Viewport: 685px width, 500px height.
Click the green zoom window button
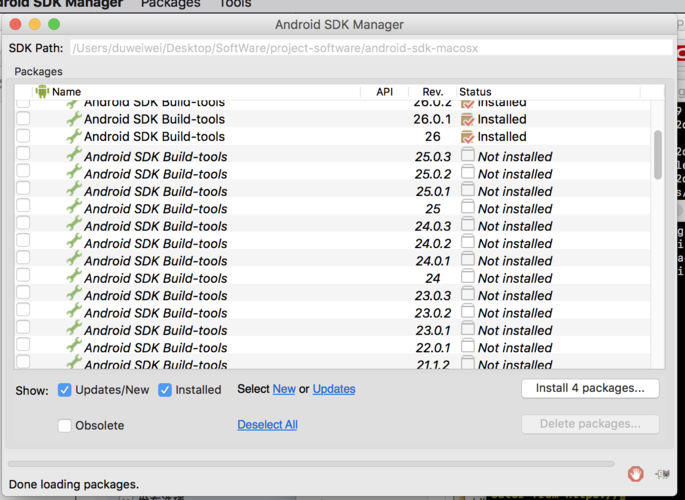[x=54, y=24]
